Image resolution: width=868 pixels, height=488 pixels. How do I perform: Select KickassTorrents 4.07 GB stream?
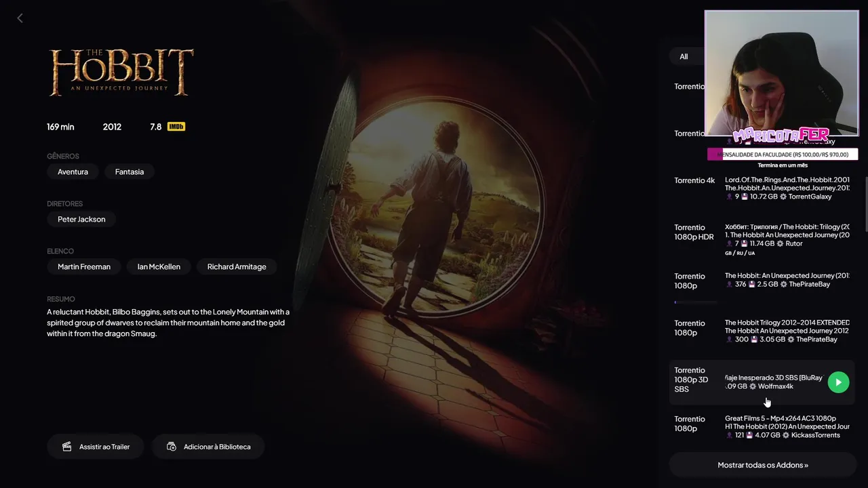pos(762,427)
